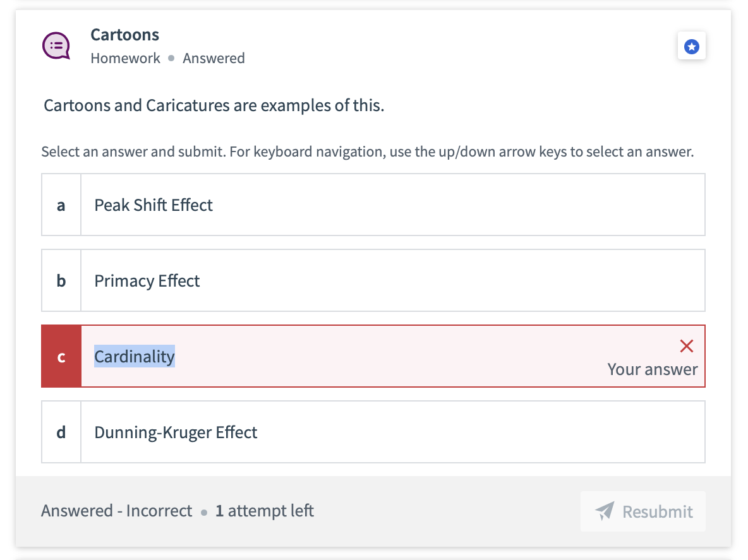The width and height of the screenshot is (748, 560).
Task: Click the purple chat question-type icon
Action: coord(56,45)
